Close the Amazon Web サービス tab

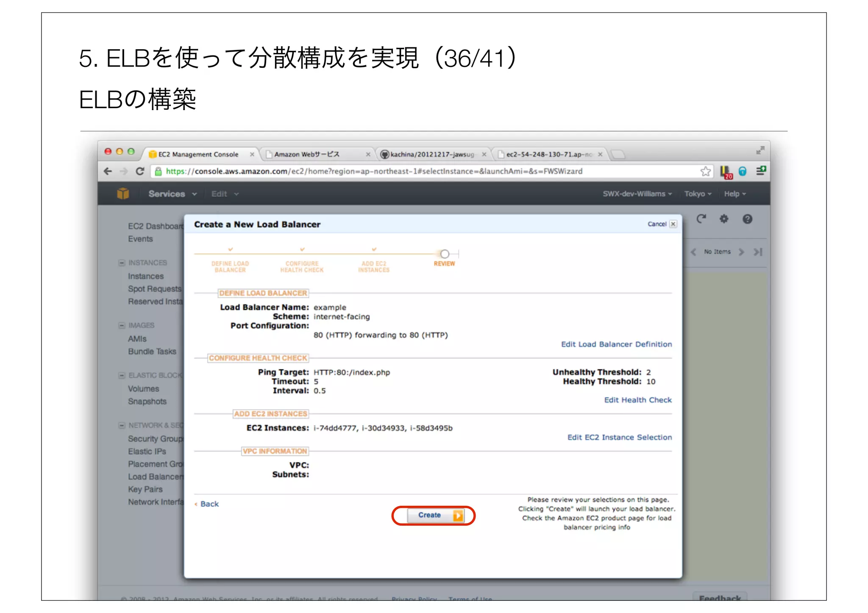pyautogui.click(x=368, y=154)
